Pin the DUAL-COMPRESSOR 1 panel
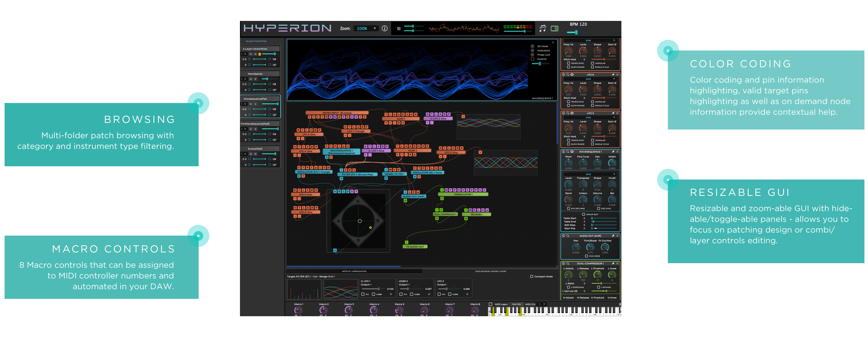Viewport: 868px width, 357px height. click(613, 263)
